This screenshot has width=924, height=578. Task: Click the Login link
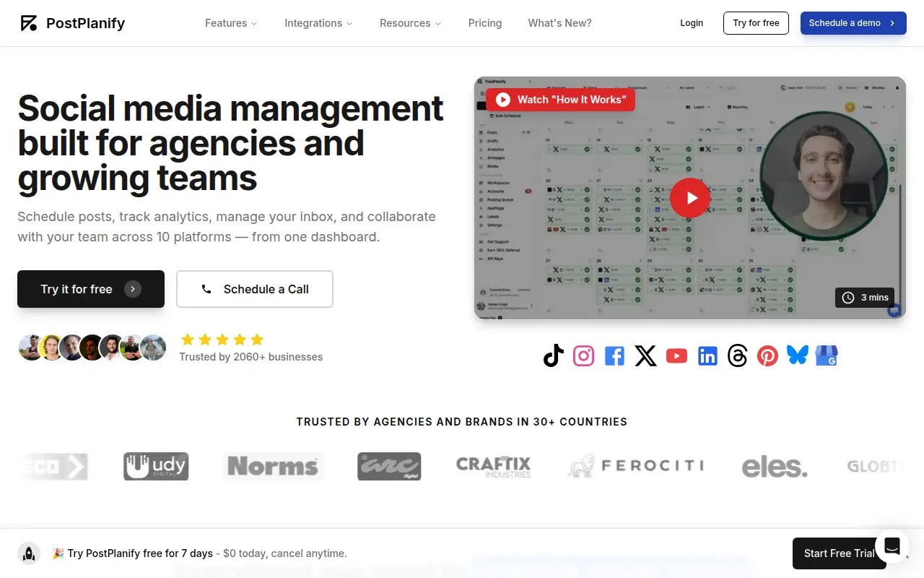692,23
